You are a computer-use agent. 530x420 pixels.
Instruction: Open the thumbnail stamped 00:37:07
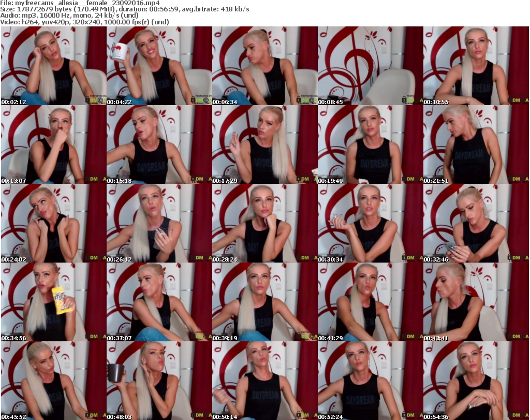(x=159, y=302)
